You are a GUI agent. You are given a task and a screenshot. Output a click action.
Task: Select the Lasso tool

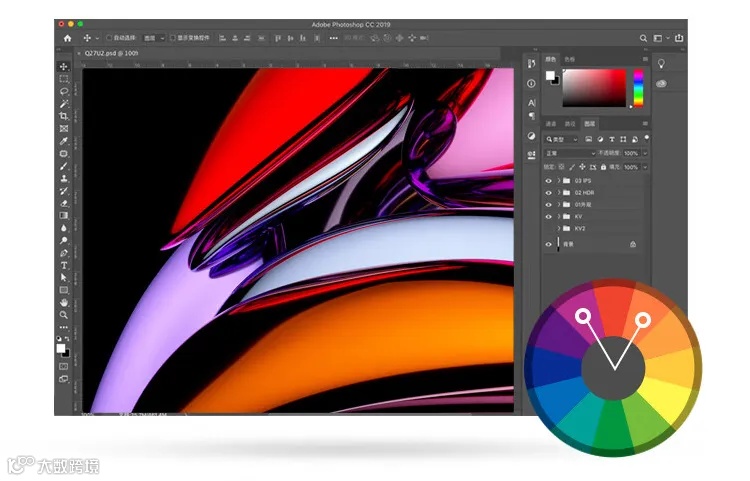coord(64,91)
